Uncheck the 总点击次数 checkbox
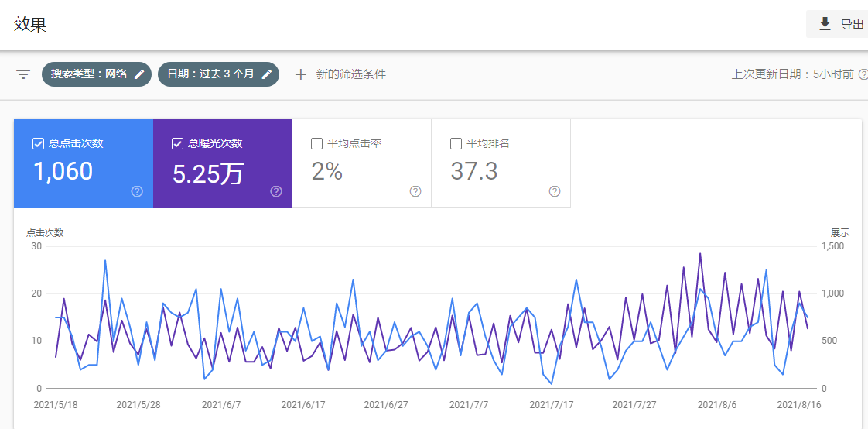Viewport: 868px width, 429px height. pos(38,143)
